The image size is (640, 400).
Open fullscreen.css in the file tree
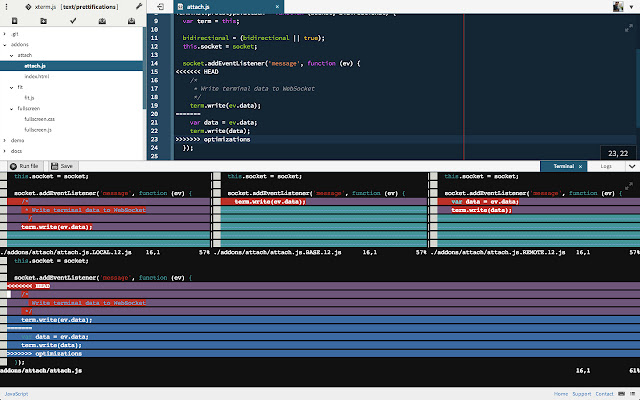click(39, 119)
